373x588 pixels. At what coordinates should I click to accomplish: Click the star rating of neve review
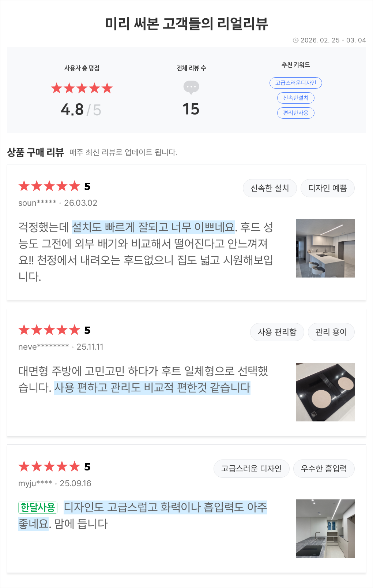(x=49, y=330)
